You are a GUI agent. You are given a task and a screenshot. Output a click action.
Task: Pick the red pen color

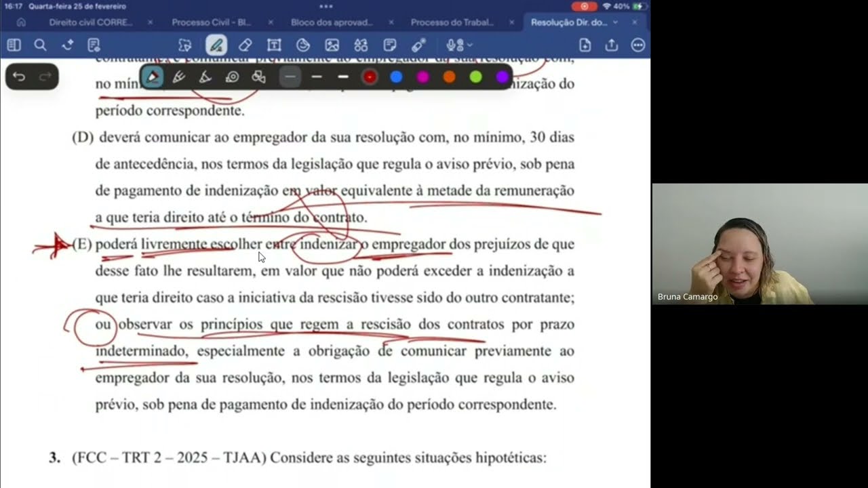pyautogui.click(x=370, y=77)
